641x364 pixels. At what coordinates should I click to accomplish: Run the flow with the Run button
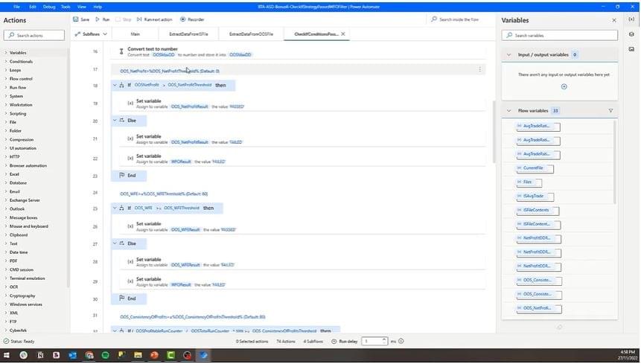pyautogui.click(x=102, y=19)
